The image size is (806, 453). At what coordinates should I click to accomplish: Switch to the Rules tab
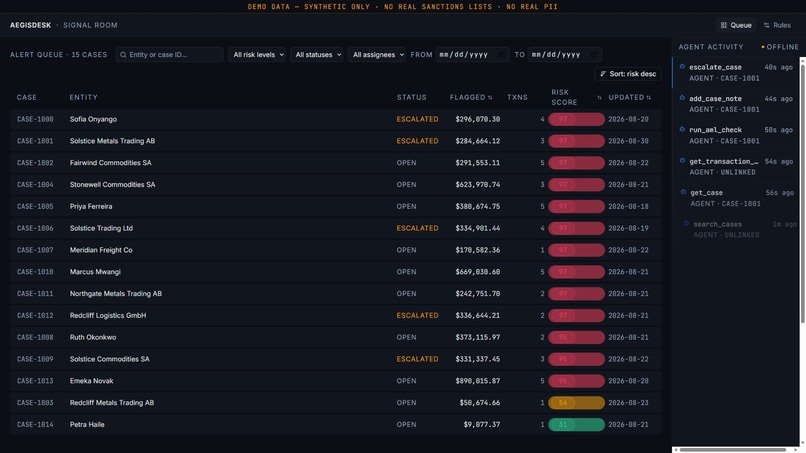point(777,25)
